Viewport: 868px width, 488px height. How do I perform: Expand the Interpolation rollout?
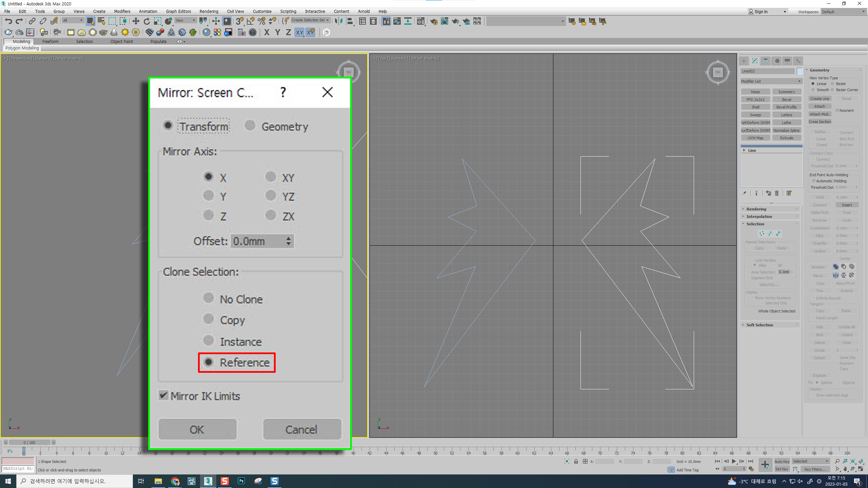(x=759, y=217)
